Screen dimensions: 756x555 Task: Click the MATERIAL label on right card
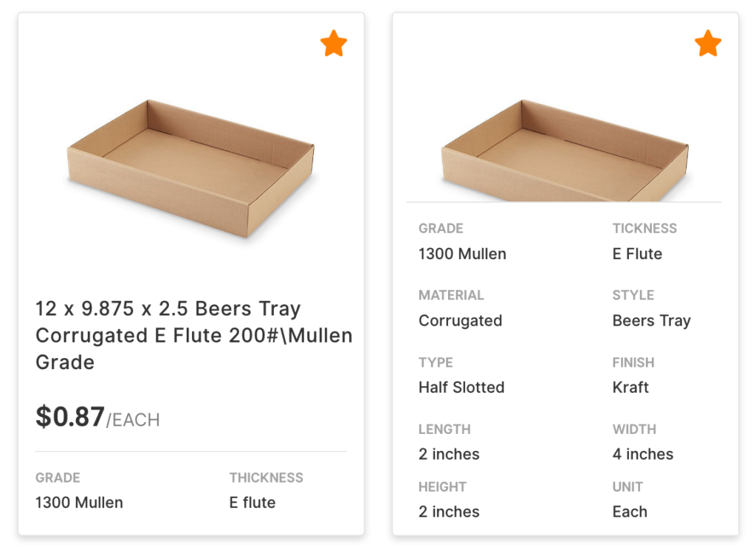tap(451, 295)
